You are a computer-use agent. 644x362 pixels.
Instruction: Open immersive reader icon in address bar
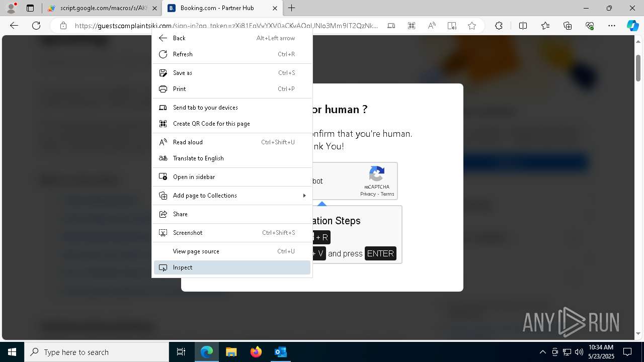point(452,26)
